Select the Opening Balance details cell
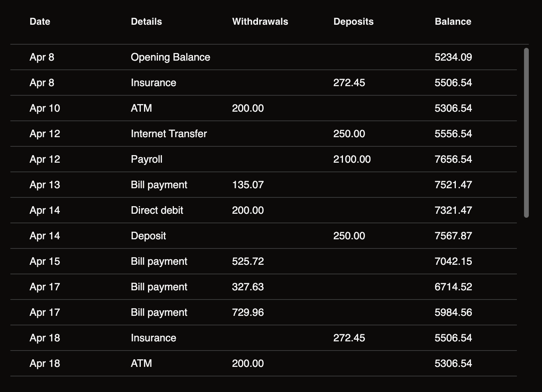 point(170,57)
